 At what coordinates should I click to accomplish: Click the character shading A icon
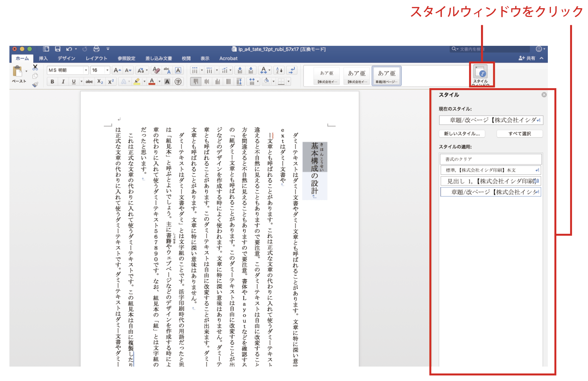pyautogui.click(x=167, y=82)
